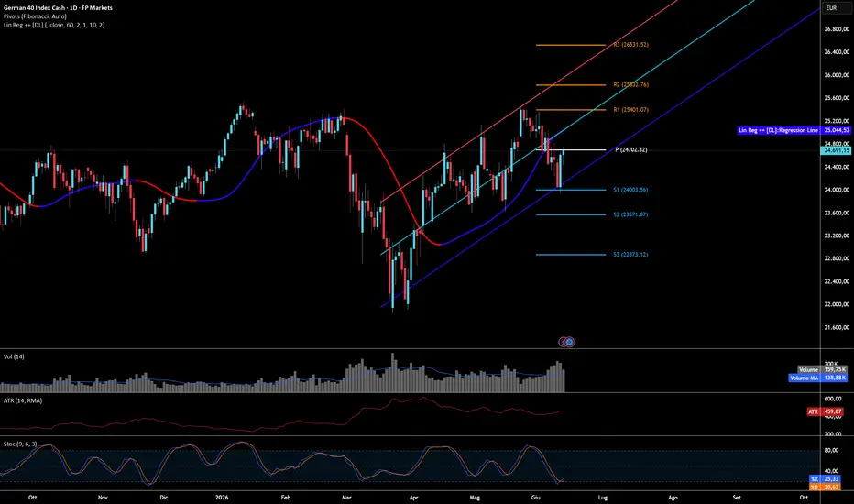Click the Vol (14) indicator legend
The height and width of the screenshot is (504, 854).
pos(14,356)
